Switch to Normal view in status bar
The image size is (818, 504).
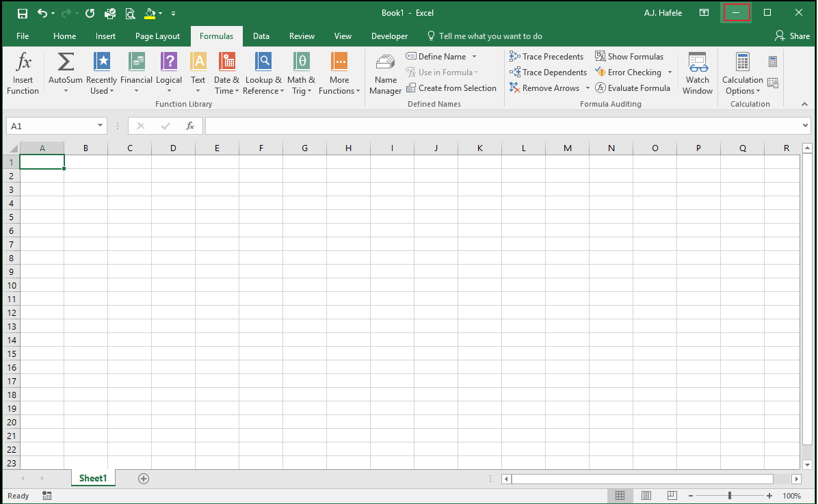pos(620,496)
